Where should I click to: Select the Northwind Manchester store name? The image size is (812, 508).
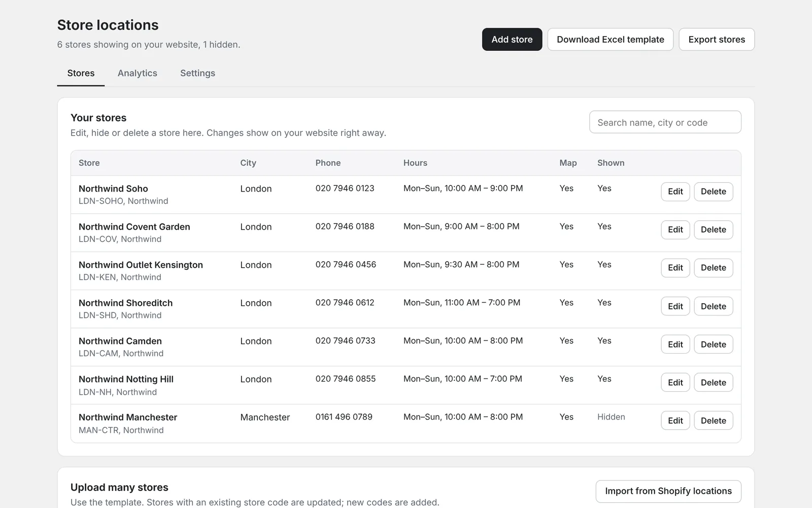click(x=128, y=417)
